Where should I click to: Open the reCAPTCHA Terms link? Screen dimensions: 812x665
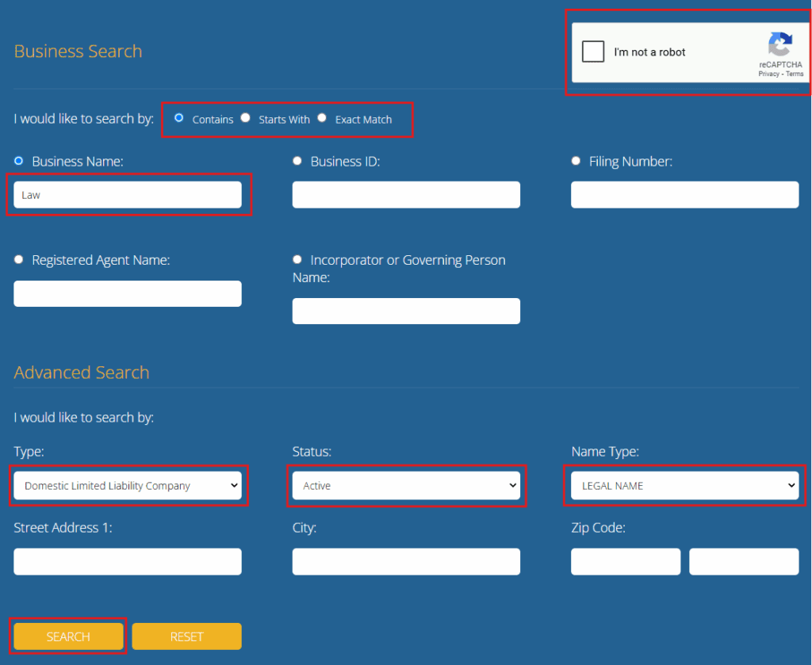point(795,74)
